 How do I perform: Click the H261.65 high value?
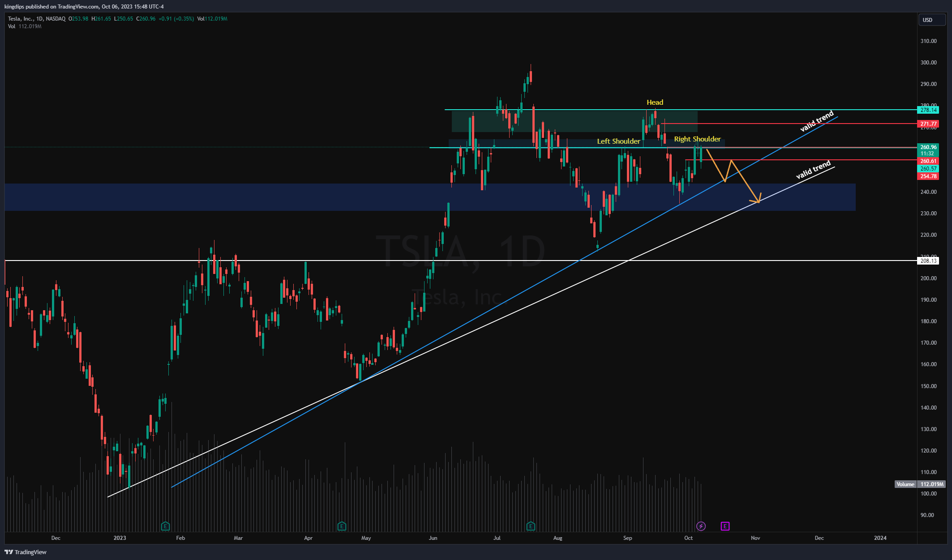tap(101, 19)
